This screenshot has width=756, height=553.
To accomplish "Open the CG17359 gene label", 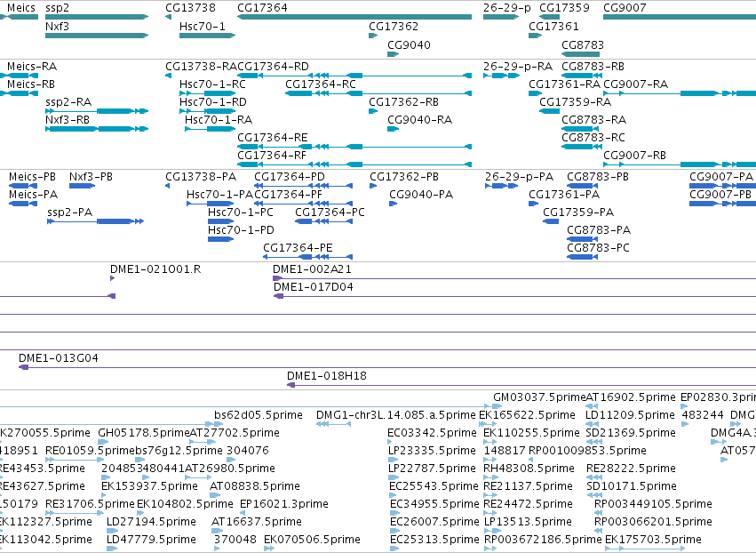I will point(564,8).
